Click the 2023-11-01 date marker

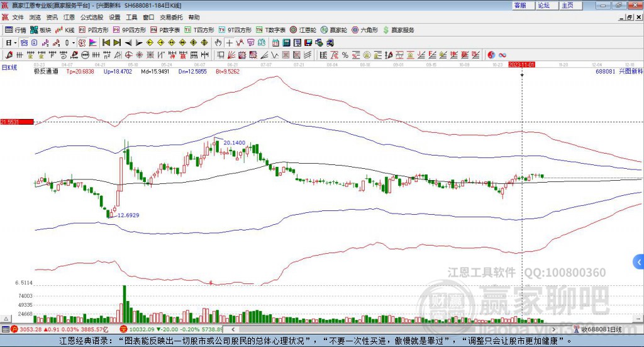pyautogui.click(x=521, y=65)
